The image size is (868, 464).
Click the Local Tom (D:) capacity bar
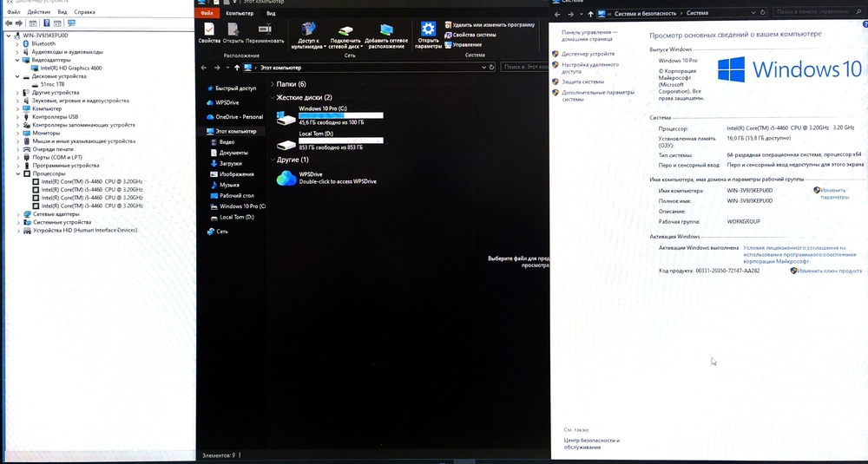click(341, 141)
